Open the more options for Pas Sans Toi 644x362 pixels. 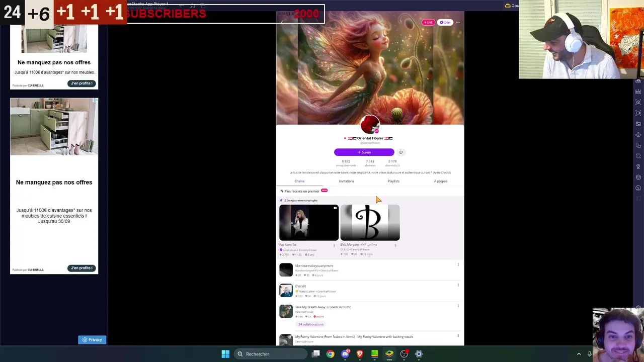click(334, 245)
